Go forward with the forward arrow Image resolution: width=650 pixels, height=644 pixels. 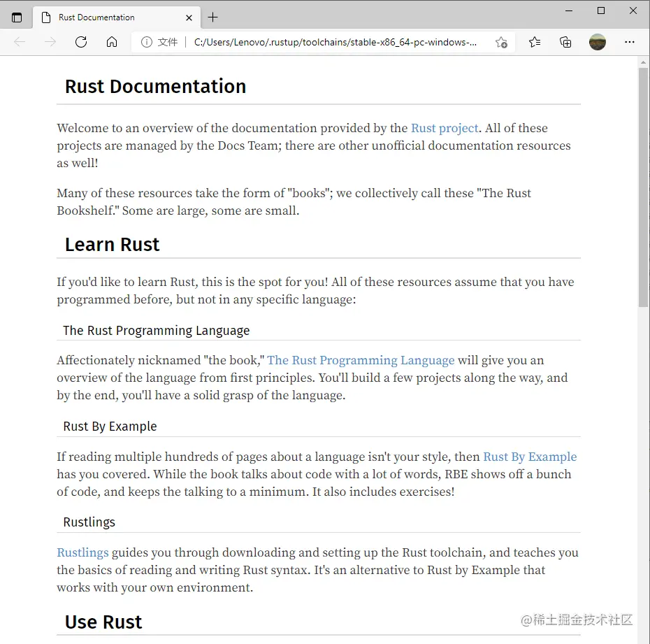pyautogui.click(x=50, y=42)
